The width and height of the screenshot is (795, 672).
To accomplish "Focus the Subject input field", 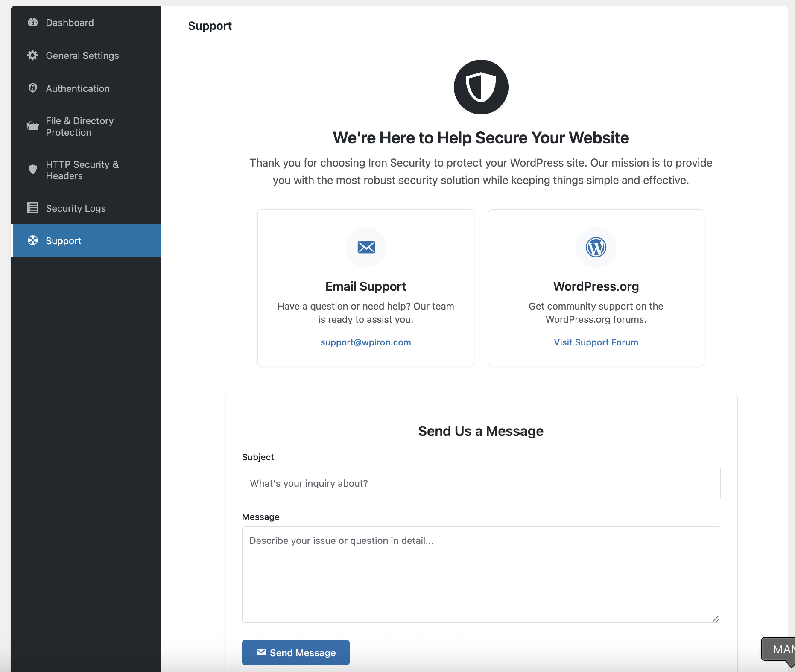I will 481,483.
